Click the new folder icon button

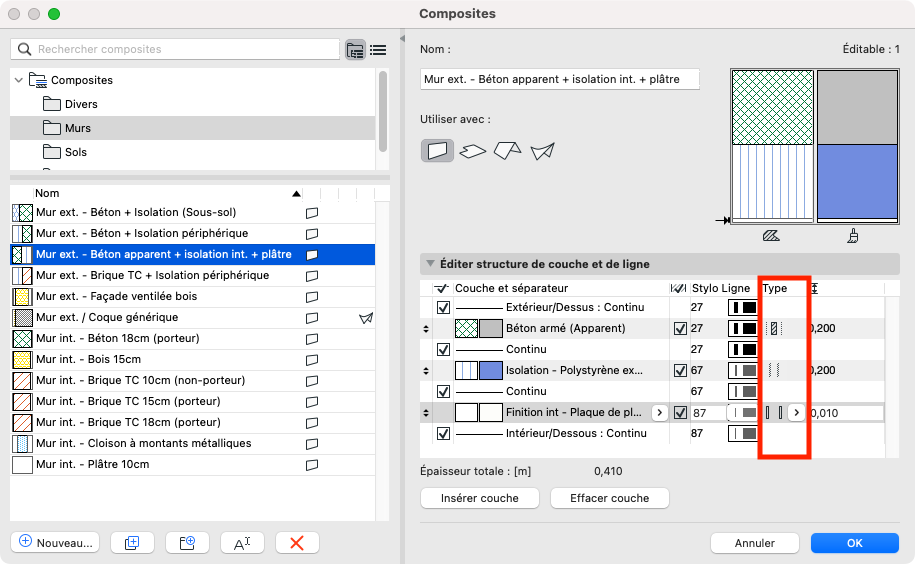[x=187, y=542]
